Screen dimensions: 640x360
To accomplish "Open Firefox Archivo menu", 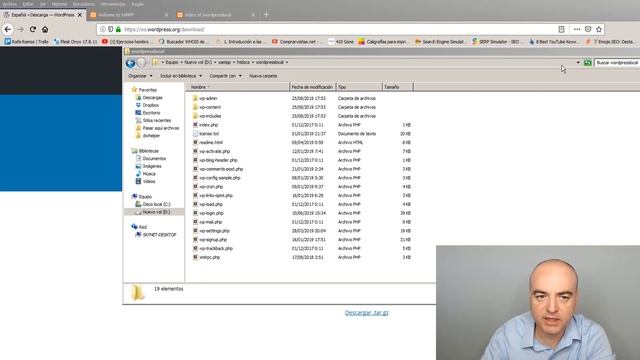I will [x=10, y=4].
